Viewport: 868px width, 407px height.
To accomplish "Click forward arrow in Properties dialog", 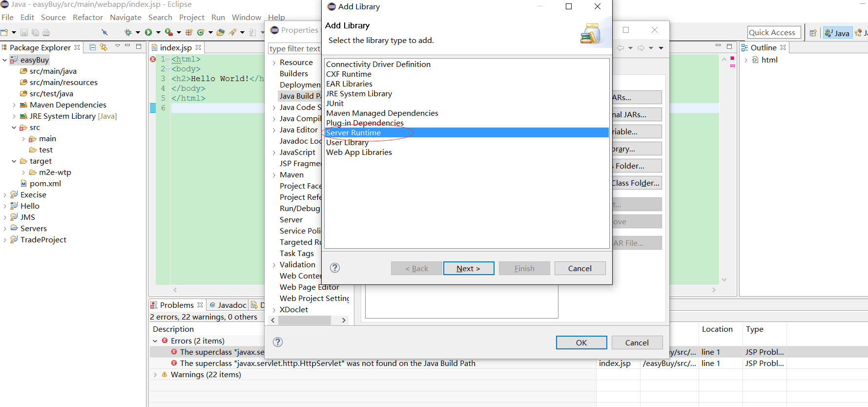I will 641,48.
